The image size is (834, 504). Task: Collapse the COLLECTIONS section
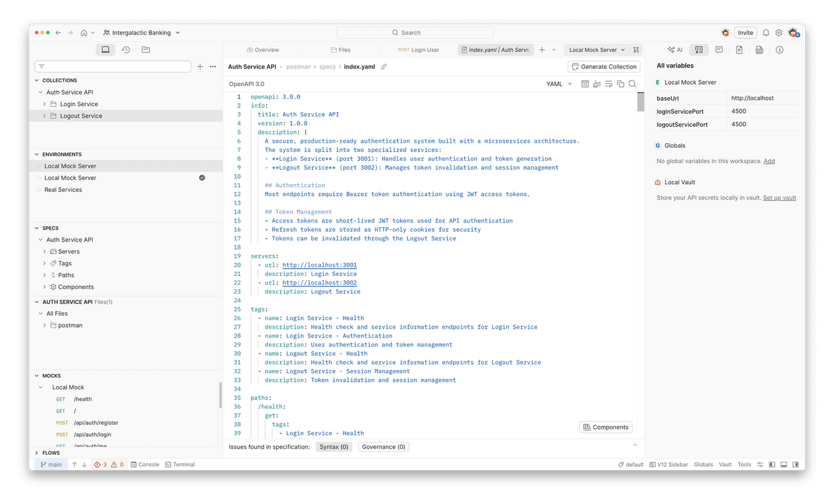coord(37,80)
